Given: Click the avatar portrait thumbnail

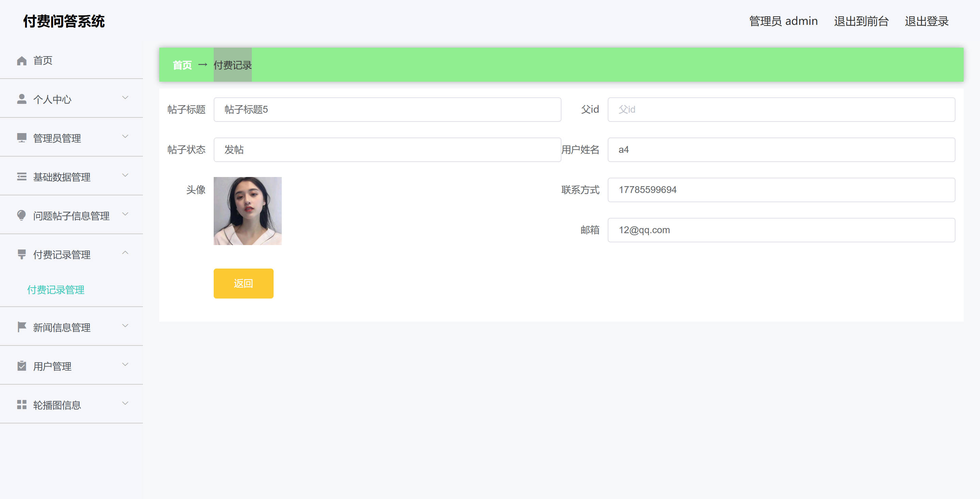Looking at the screenshot, I should coord(248,211).
